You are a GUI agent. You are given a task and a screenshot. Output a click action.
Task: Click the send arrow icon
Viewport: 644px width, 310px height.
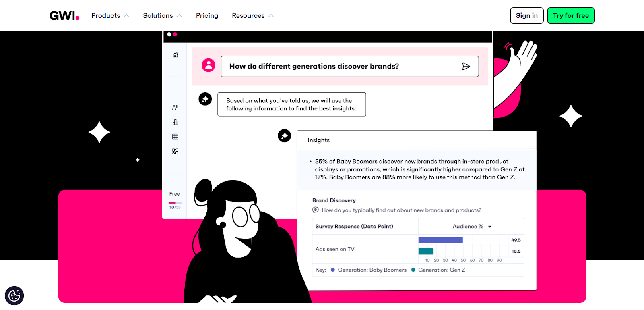pyautogui.click(x=466, y=67)
